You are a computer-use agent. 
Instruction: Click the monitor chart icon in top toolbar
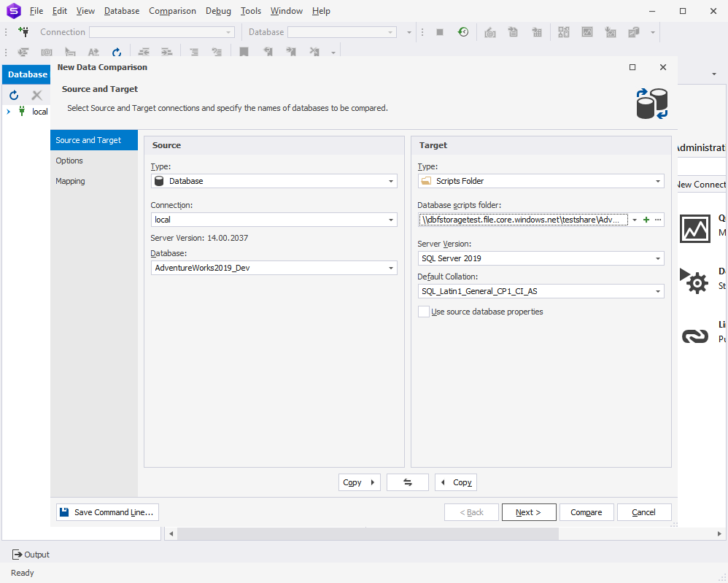coord(587,32)
